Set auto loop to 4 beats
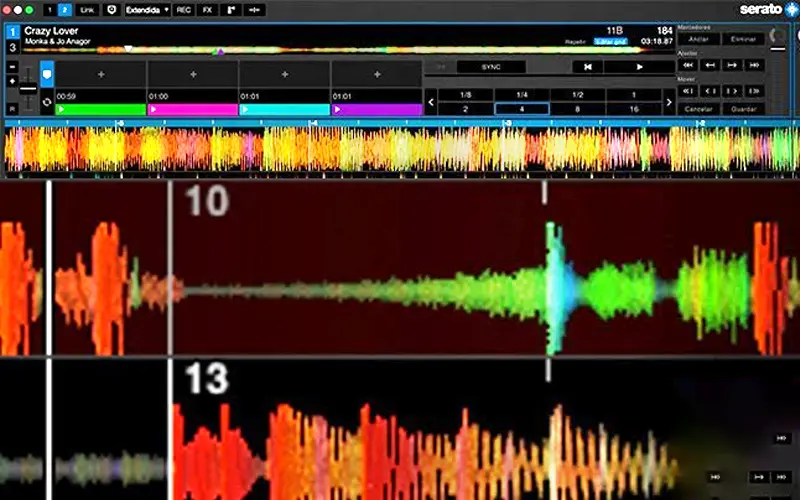800x500 pixels. pos(522,109)
